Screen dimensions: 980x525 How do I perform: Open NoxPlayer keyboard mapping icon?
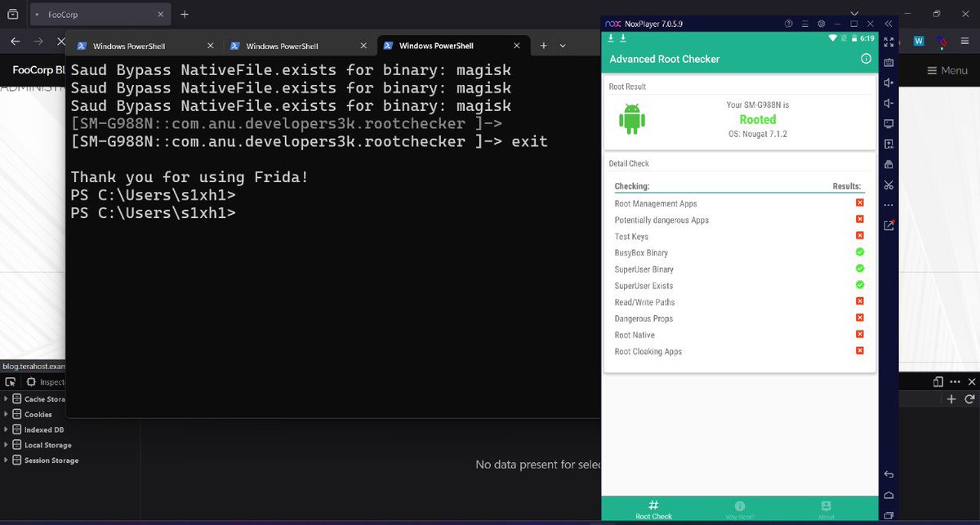point(889,62)
